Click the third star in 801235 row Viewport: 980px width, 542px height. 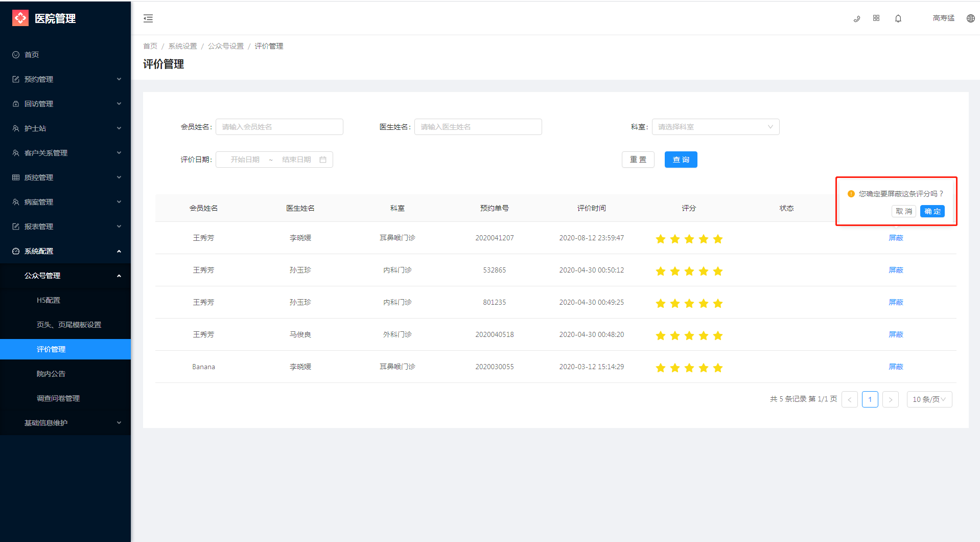(x=689, y=303)
